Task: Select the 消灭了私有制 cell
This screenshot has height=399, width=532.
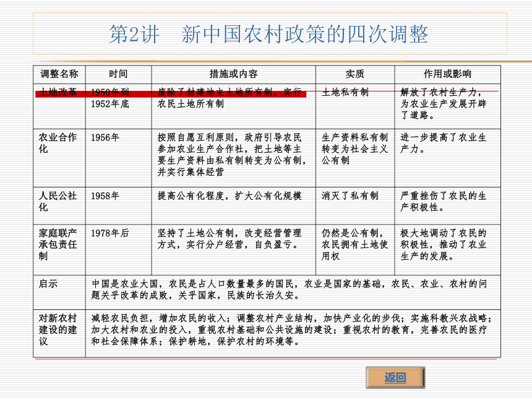Action: coord(355,205)
